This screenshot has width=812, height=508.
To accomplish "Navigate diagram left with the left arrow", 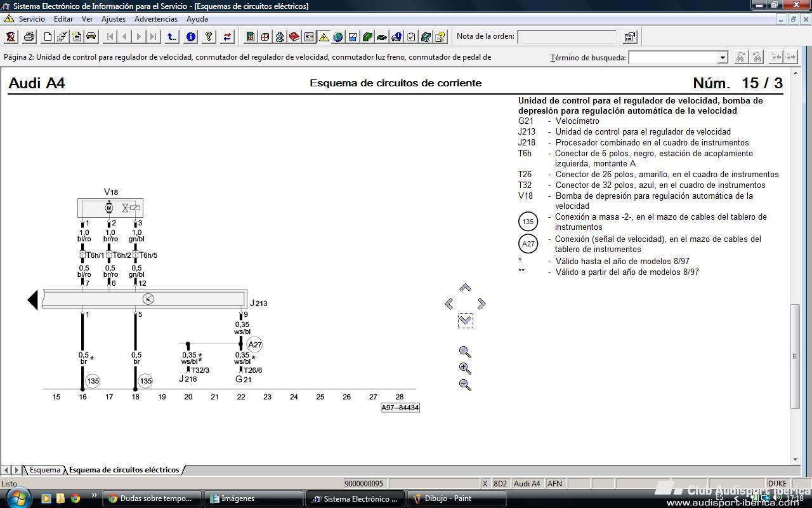I will [449, 304].
